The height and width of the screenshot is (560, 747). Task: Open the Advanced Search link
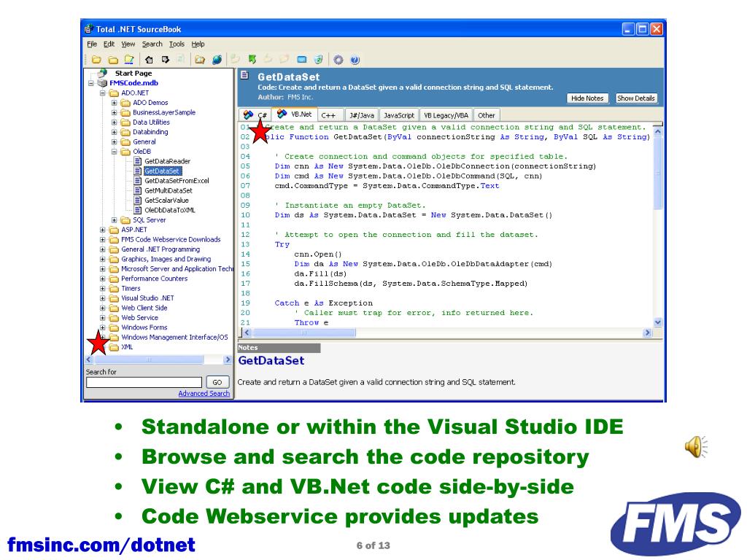[204, 393]
